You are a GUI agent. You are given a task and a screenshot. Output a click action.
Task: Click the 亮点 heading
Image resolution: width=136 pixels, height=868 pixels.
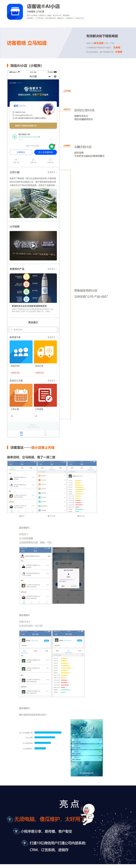69,804
